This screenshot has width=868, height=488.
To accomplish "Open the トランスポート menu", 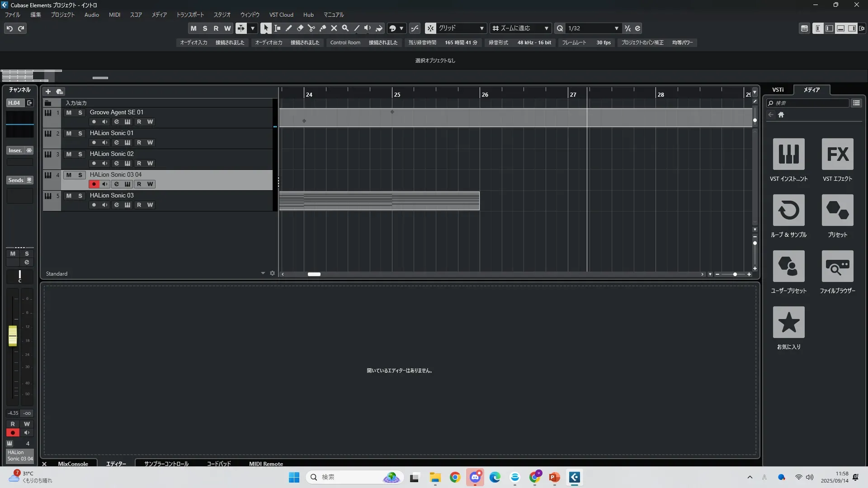I will (x=190, y=14).
